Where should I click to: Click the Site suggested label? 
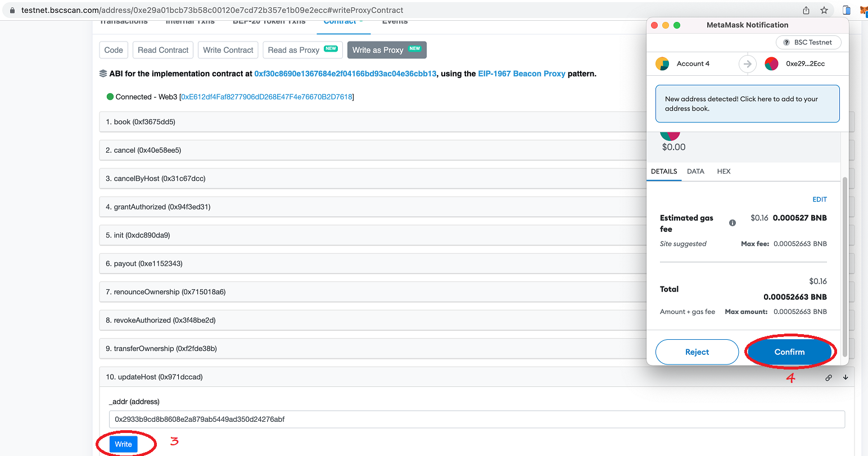[x=683, y=244]
